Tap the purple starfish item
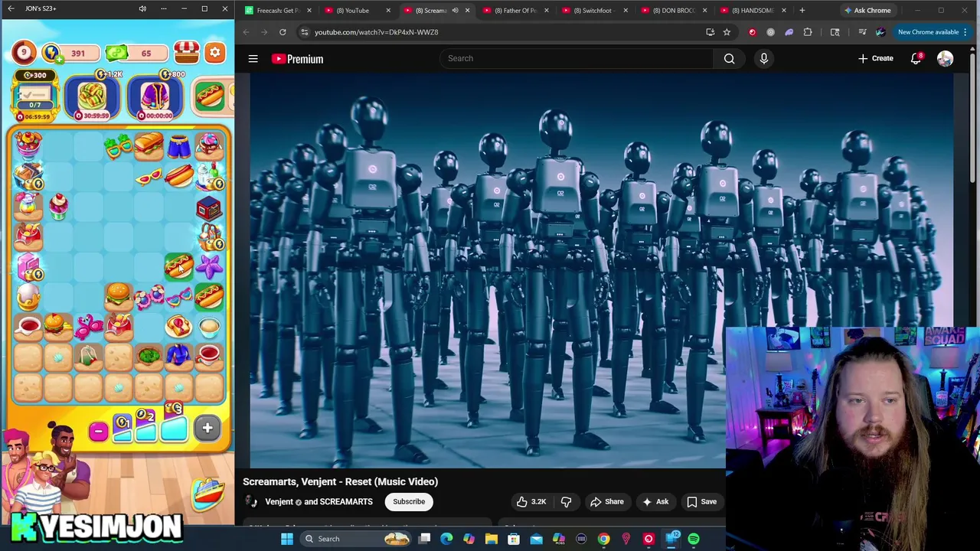 209,266
